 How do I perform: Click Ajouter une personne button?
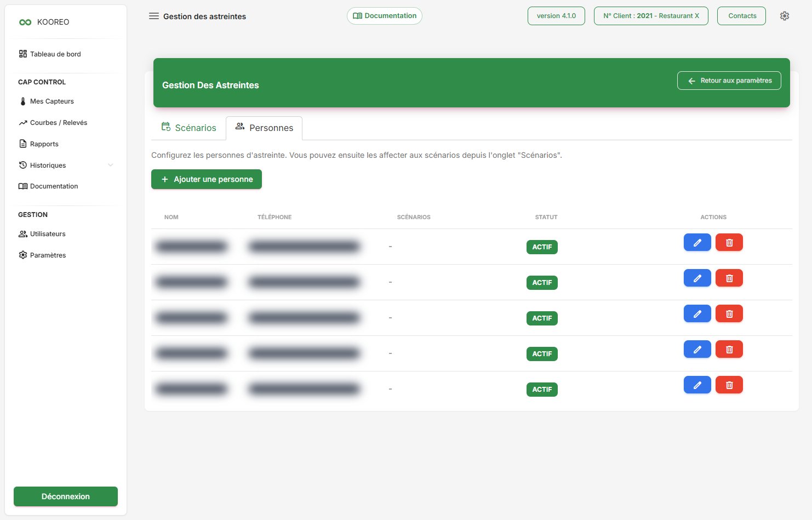coord(207,179)
